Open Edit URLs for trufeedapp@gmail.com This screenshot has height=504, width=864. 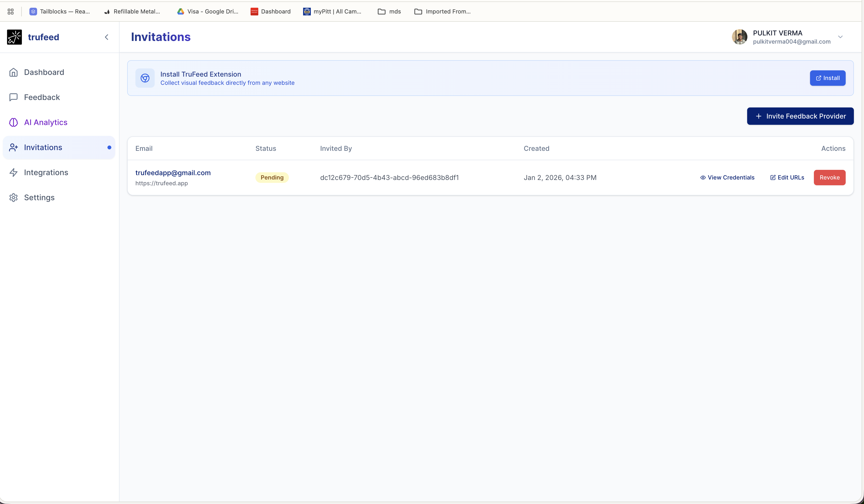[787, 177]
